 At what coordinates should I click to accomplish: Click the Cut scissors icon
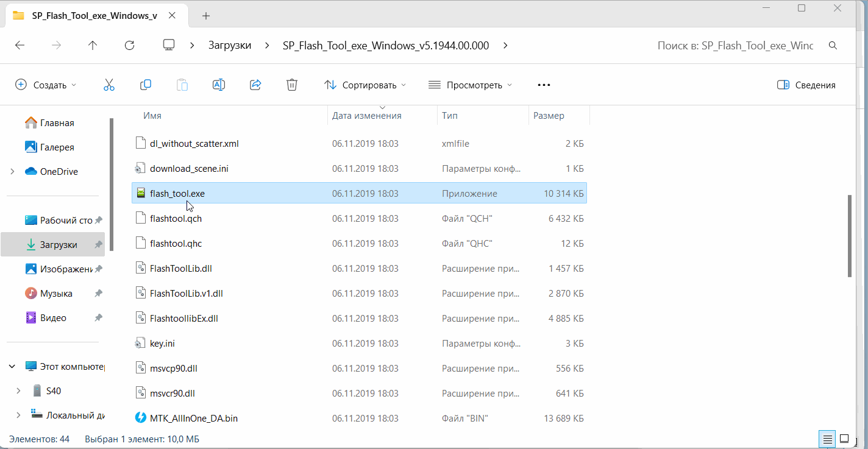coord(109,85)
